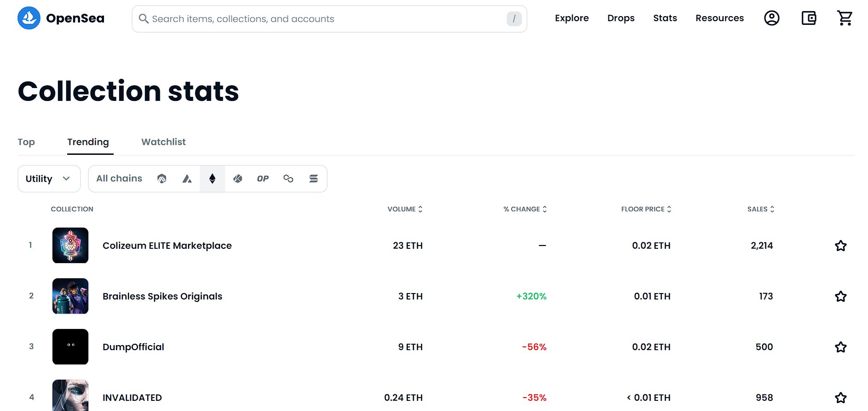Click the < 0.01 ETH floor price
Screen dimensions: 868x411
(648, 398)
